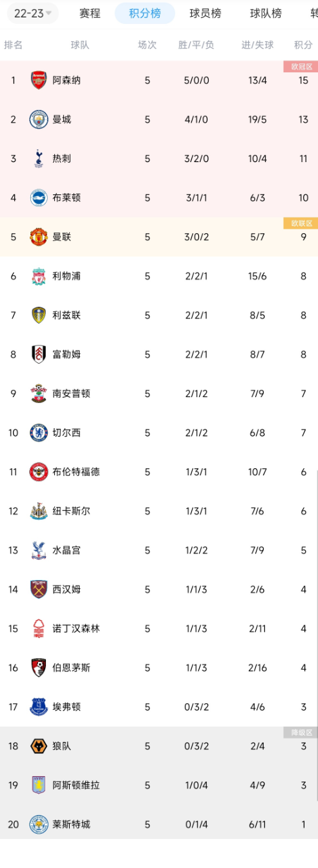The width and height of the screenshot is (318, 868).
Task: Tap the Leicester City crest
Action: 39,825
